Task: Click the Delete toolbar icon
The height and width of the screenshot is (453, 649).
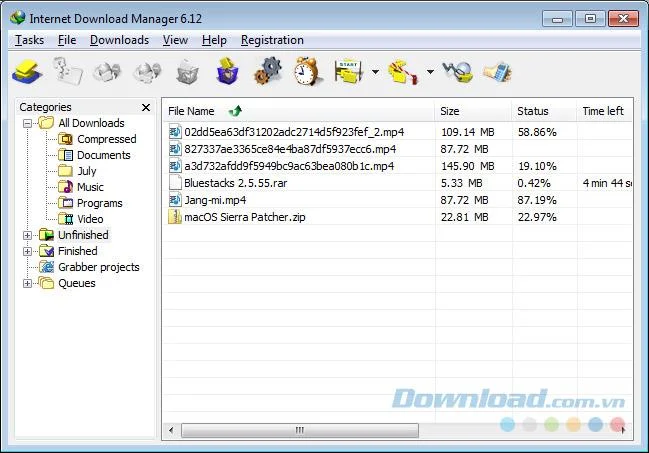Action: pos(187,72)
